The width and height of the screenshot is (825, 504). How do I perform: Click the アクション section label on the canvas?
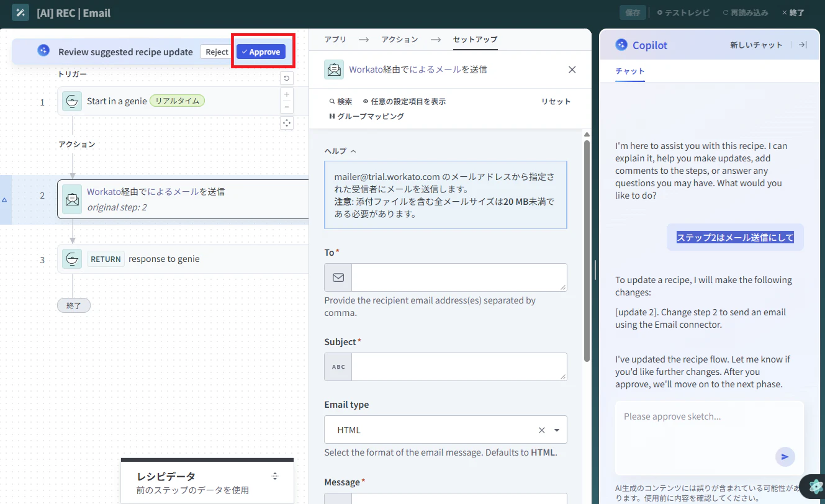(x=77, y=144)
